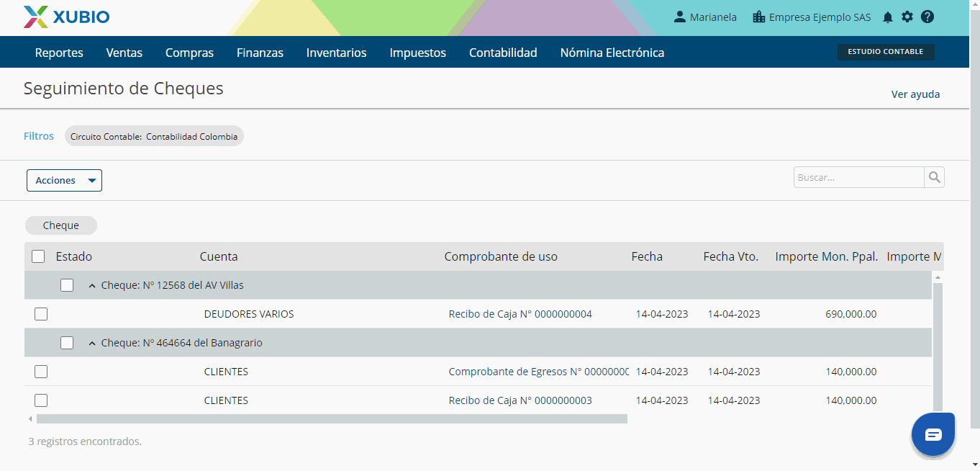Click the ESTUDIO CONTABLE button

tap(886, 52)
